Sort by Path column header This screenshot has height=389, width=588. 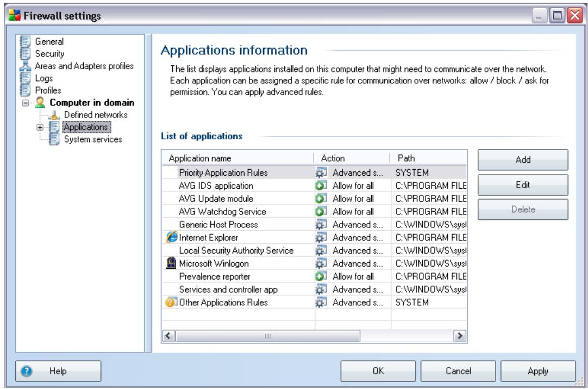click(x=429, y=158)
